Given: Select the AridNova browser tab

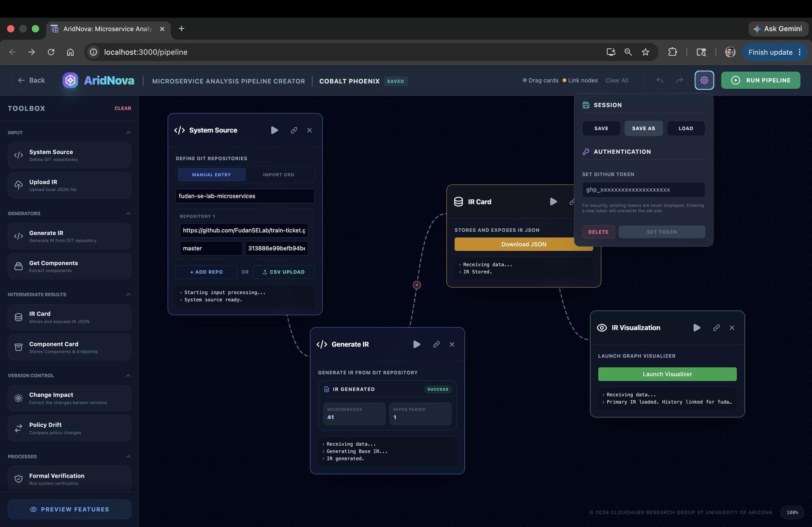Looking at the screenshot, I should coord(108,29).
